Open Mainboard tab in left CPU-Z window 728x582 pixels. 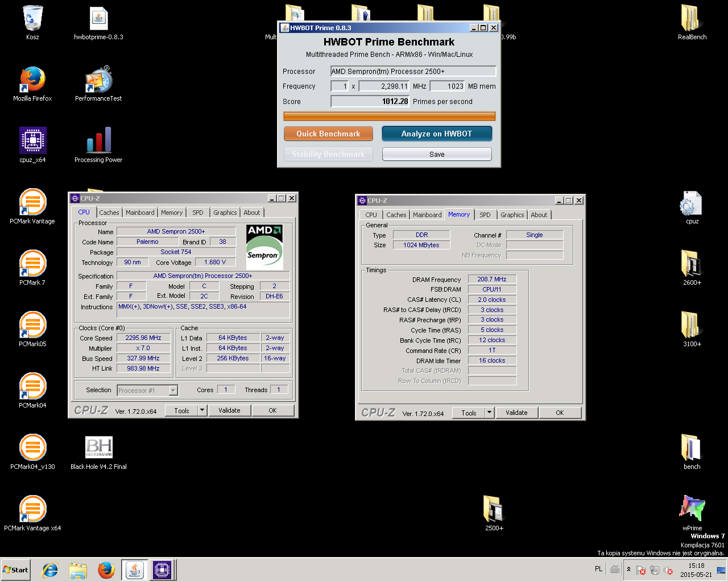click(x=140, y=213)
